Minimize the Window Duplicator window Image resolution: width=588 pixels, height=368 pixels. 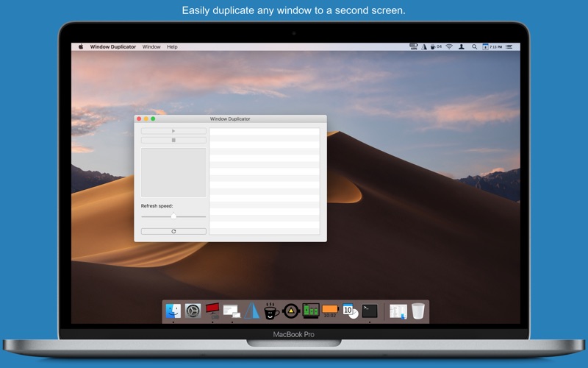tap(146, 118)
